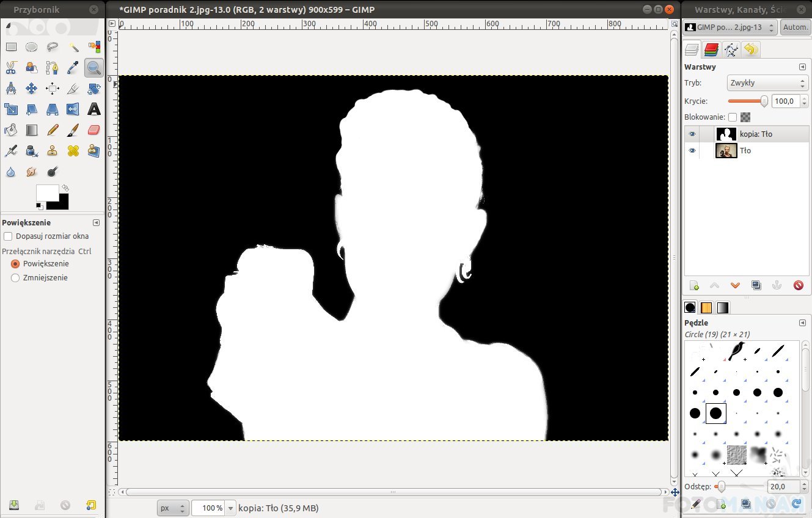
Task: Open the 'Tryb' layer mode dropdown
Action: (768, 83)
